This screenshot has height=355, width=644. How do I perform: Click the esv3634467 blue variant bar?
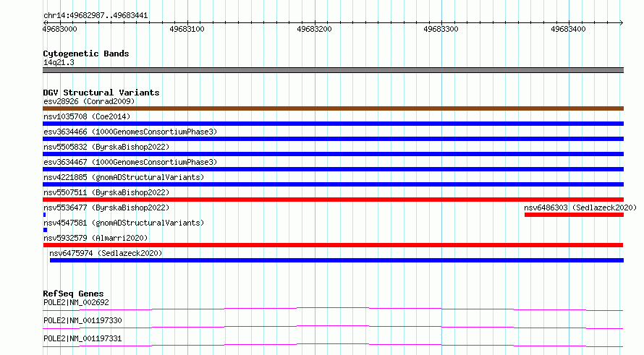tap(333, 169)
